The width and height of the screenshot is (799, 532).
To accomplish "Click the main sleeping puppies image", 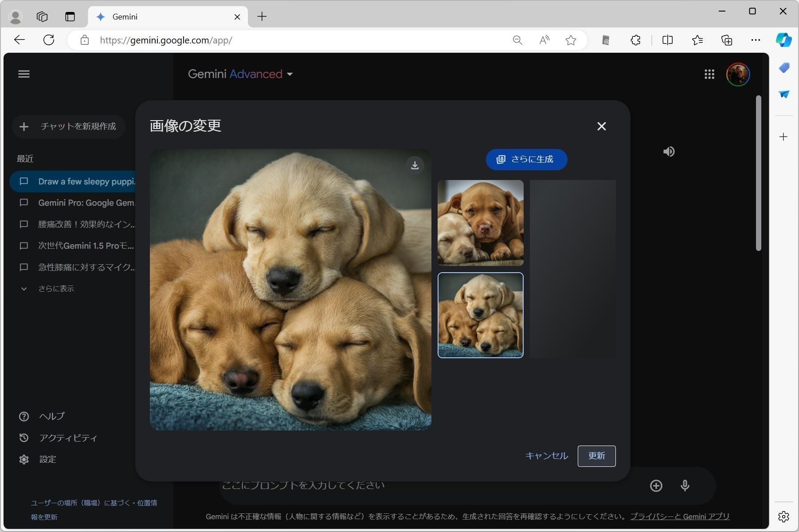I will (290, 290).
